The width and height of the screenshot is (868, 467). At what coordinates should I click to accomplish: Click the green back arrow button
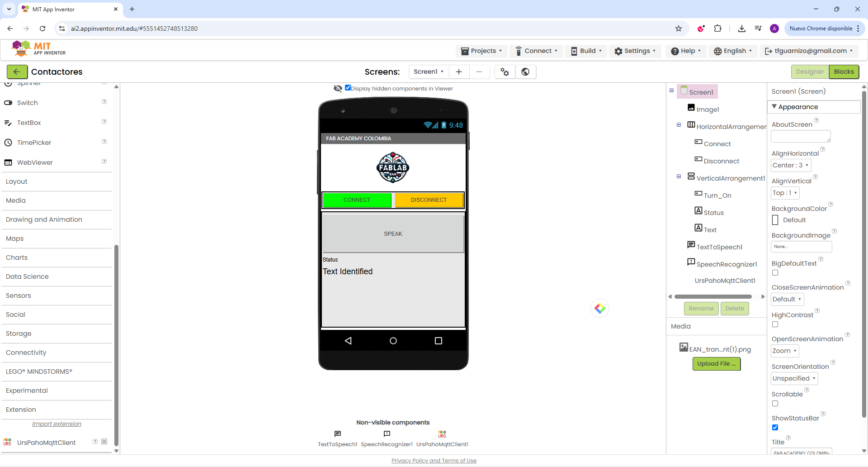pos(17,71)
